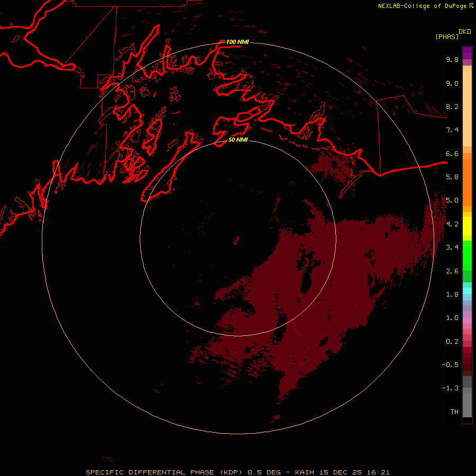Click the 6.6 scale value
The height and width of the screenshot is (476, 476).
click(x=452, y=153)
